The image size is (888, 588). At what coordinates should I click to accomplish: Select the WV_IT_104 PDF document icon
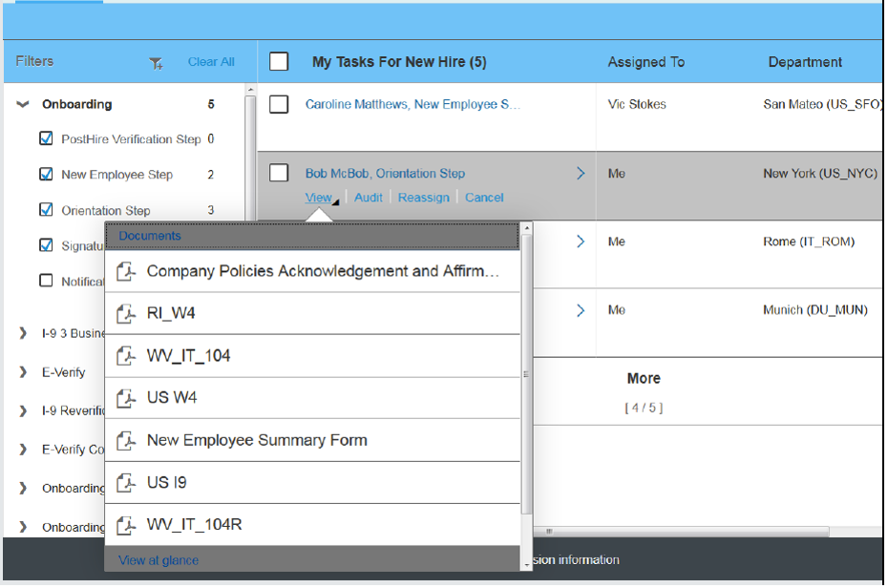point(125,356)
